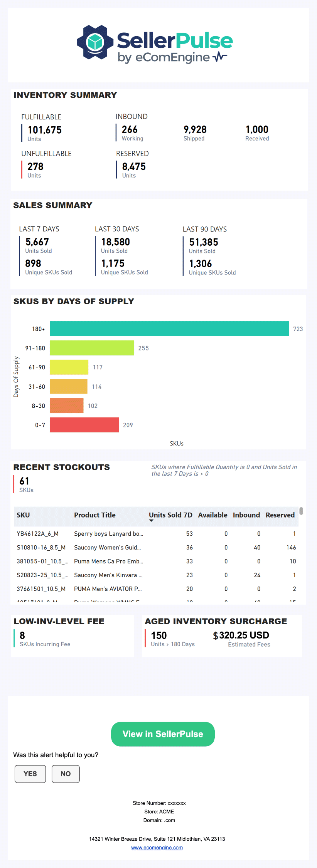The image size is (317, 868).
Task: Click the SKU column header
Action: 23,515
